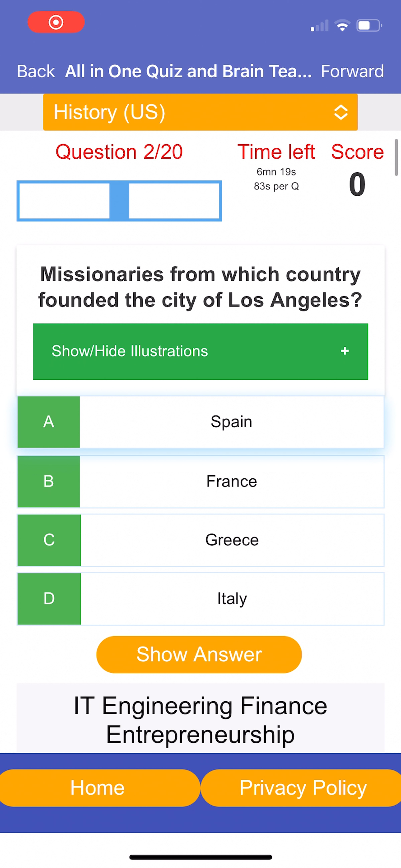Tap Forward in the navigation bar
The image size is (401, 868).
(352, 71)
